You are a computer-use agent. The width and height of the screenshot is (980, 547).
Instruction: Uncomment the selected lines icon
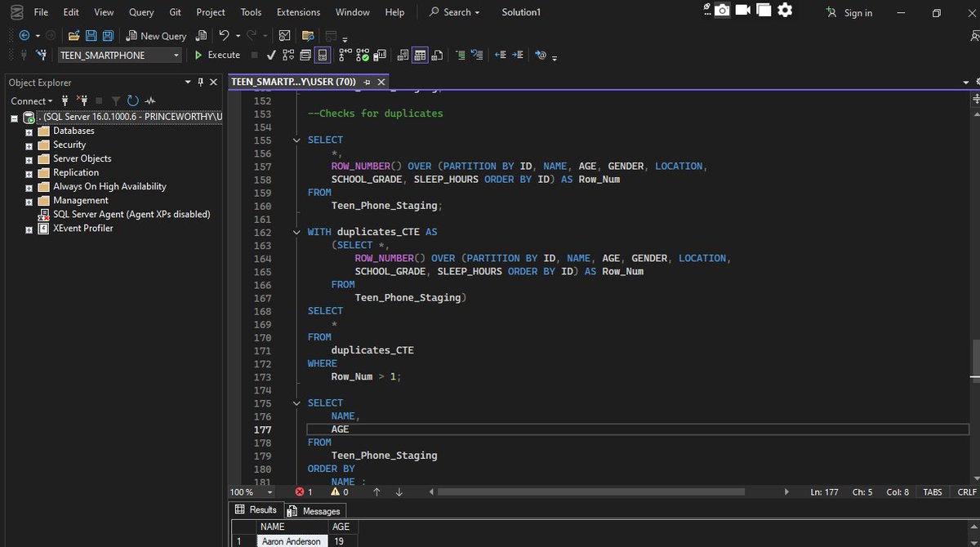(x=477, y=55)
